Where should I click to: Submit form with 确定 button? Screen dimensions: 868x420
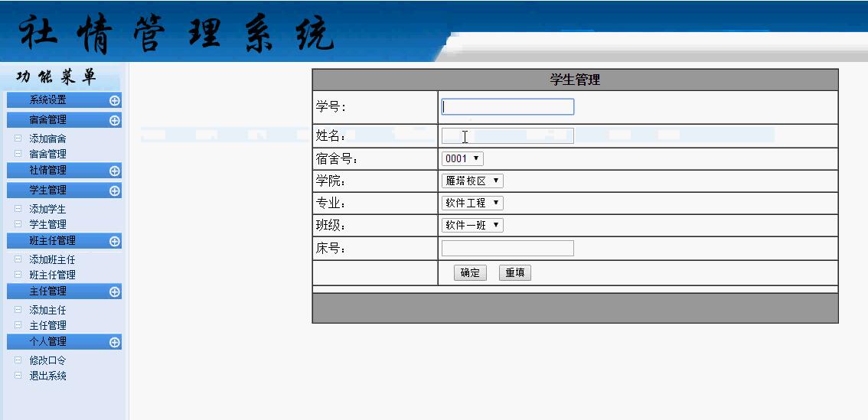(x=470, y=273)
